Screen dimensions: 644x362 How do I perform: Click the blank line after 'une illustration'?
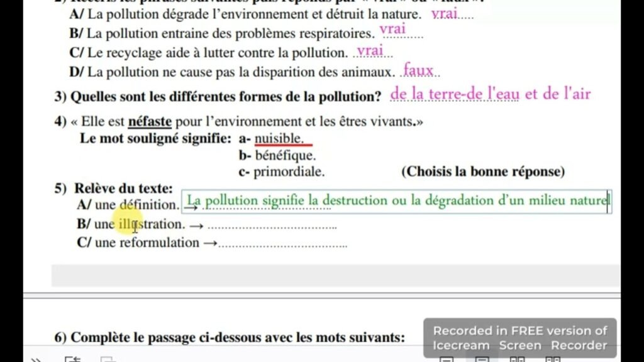272,225
